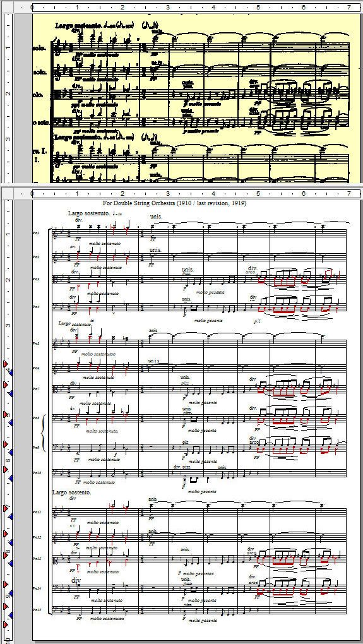
Task: Click 'unis.' marking above Pns1 staff
Action: tap(157, 217)
